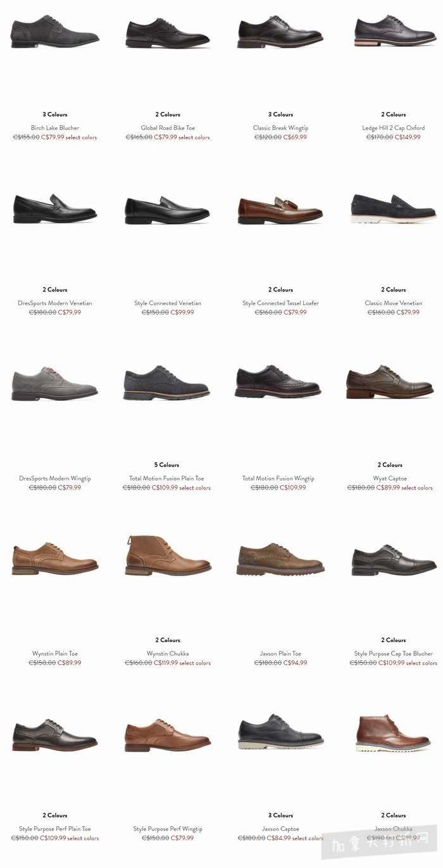Screen dimensions: 443x868
Task: Click 5 Colours label above Total Motion Fusion
Action: pyautogui.click(x=166, y=465)
